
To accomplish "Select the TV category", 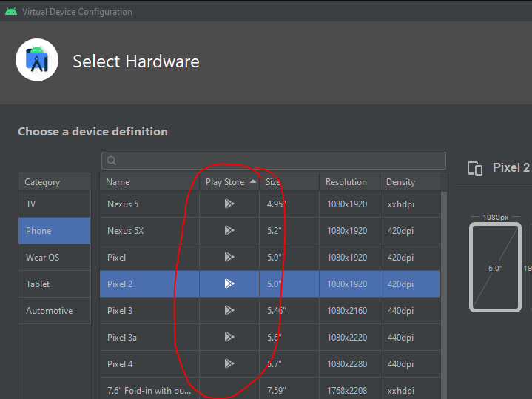I will (x=55, y=204).
